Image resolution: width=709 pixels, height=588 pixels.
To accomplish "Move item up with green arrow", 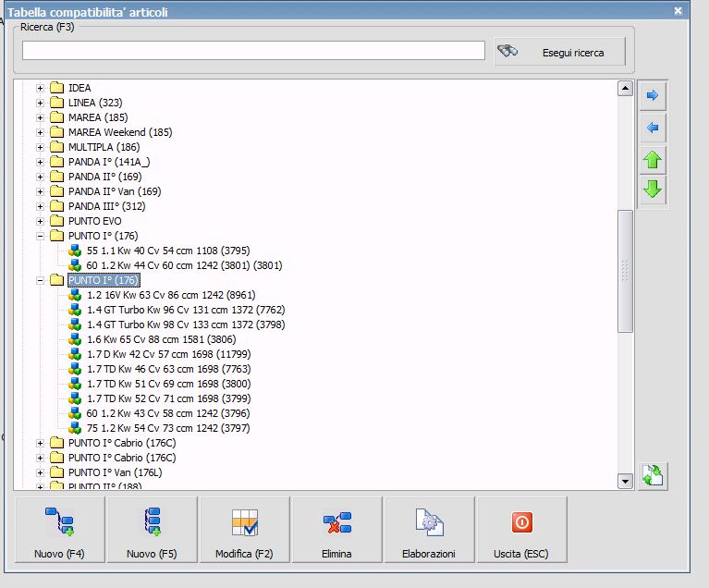I will [652, 160].
